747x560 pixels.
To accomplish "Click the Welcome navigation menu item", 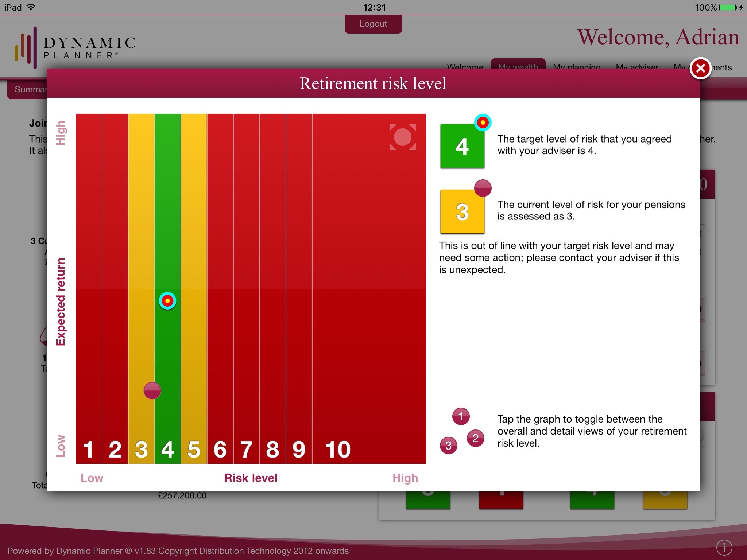I will pyautogui.click(x=465, y=66).
